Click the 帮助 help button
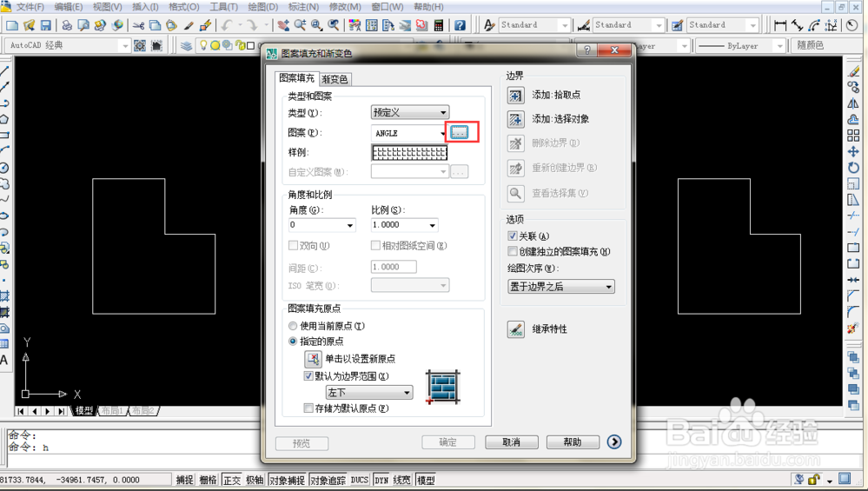 click(x=572, y=442)
